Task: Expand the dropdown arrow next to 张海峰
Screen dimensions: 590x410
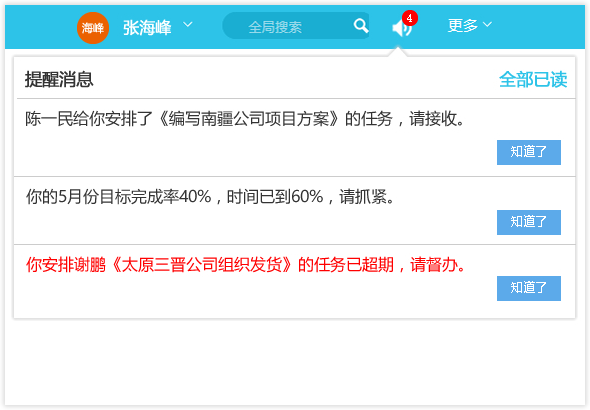Action: click(x=187, y=24)
